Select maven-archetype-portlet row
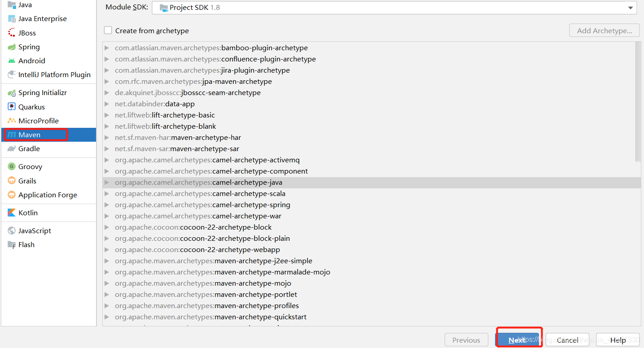 click(372, 295)
